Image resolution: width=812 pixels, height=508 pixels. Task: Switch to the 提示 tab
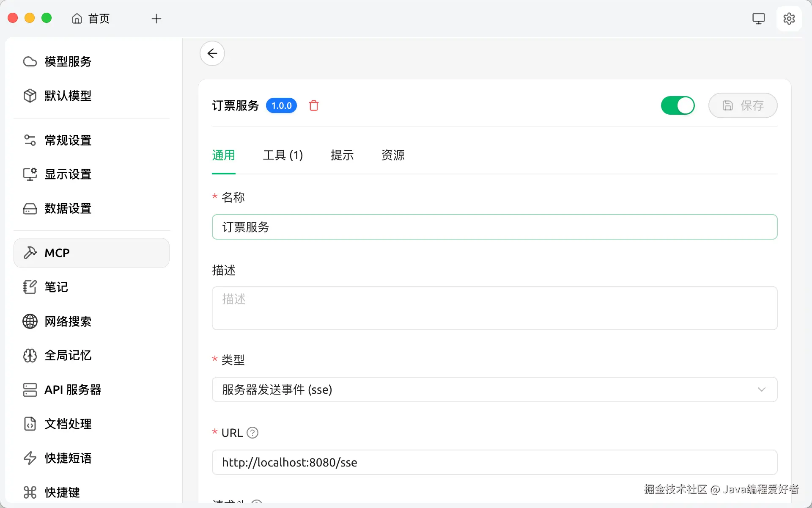pyautogui.click(x=342, y=155)
